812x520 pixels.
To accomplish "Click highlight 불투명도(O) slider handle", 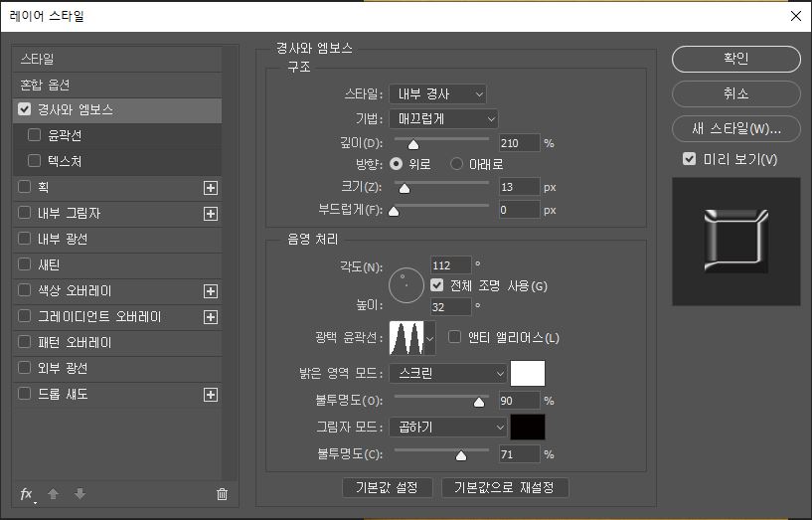I will (479, 402).
